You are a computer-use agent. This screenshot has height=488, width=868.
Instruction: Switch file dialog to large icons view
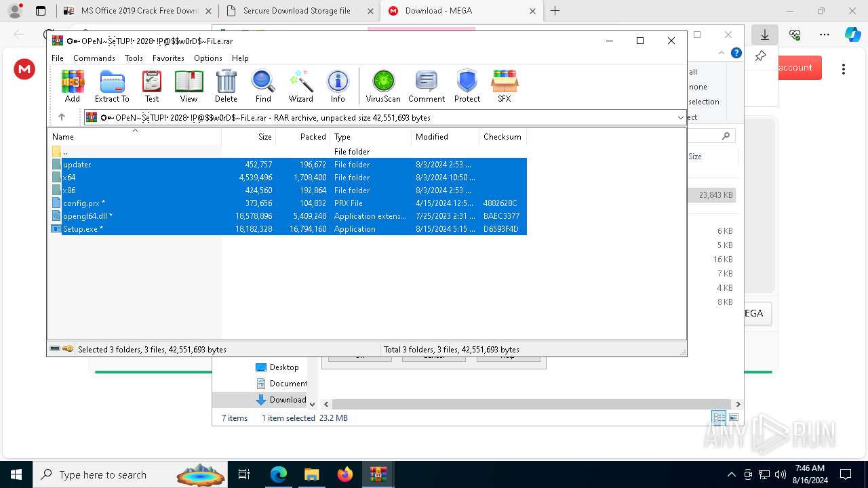(x=733, y=418)
